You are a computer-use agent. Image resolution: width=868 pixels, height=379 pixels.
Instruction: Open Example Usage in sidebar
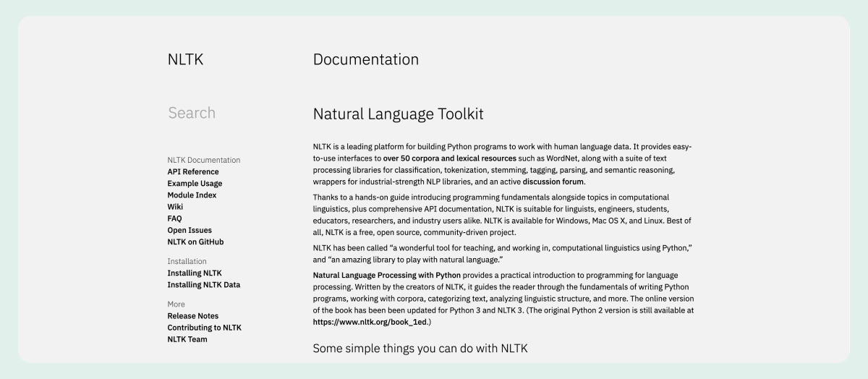pyautogui.click(x=195, y=184)
